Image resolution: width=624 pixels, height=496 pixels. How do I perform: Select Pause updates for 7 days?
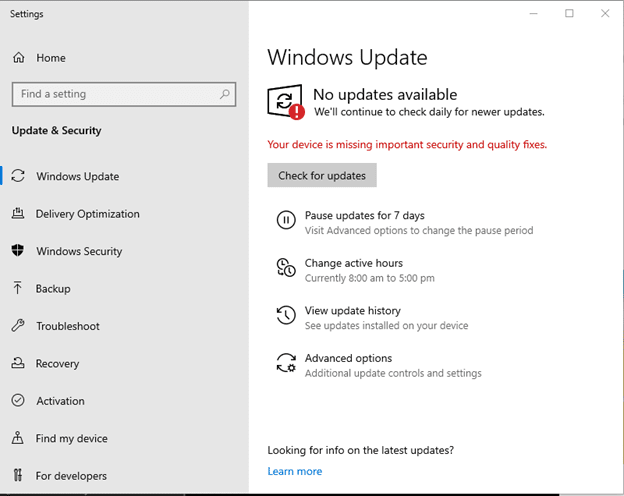[365, 215]
